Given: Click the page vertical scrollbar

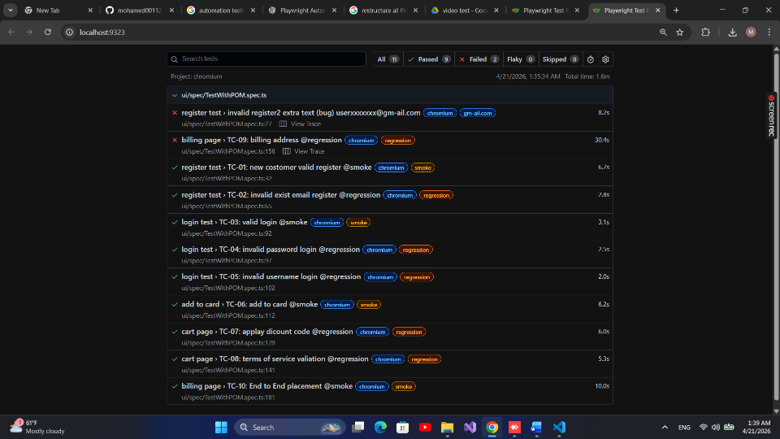Looking at the screenshot, I should pyautogui.click(x=776, y=229).
